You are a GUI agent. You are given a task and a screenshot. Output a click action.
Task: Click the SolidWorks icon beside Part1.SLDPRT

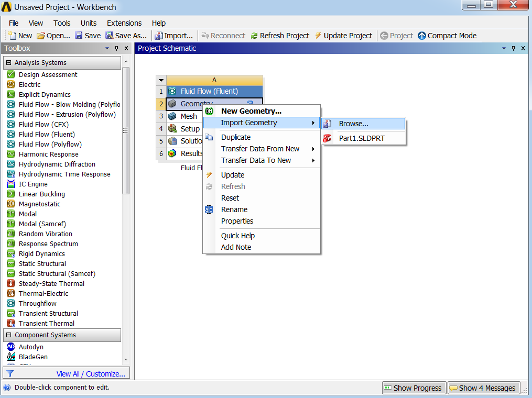coord(327,138)
